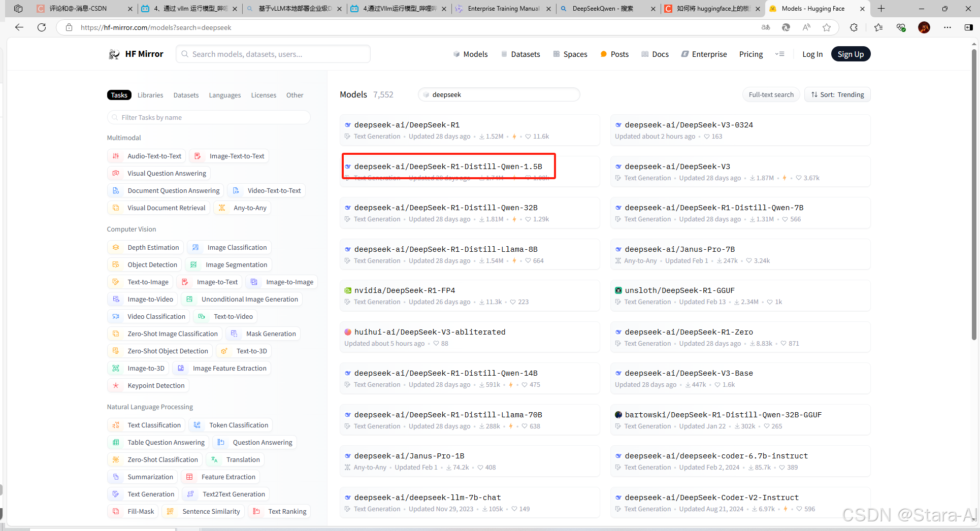Expand the HF Mirror more-options menu
Viewport: 980px width, 531px height.
(x=780, y=54)
